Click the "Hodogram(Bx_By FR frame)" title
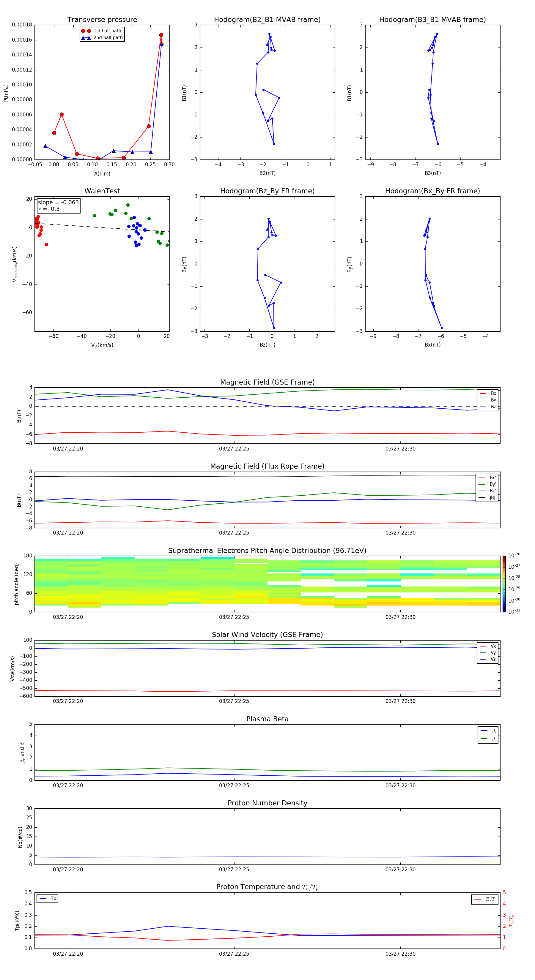This screenshot has height=980, width=535. (x=432, y=191)
